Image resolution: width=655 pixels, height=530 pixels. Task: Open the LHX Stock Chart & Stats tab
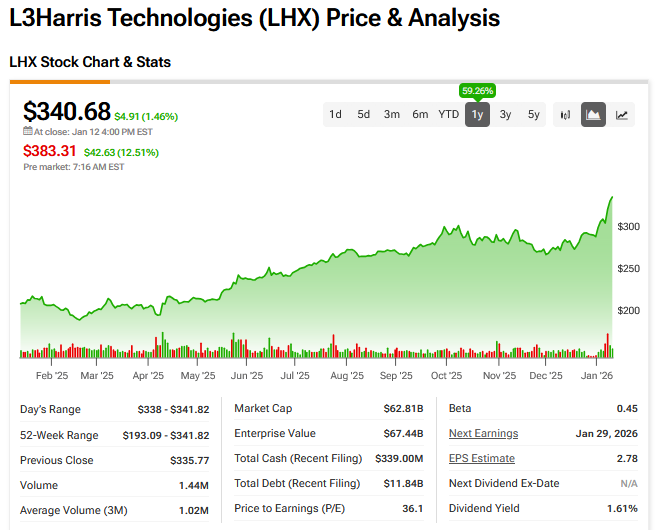click(90, 62)
